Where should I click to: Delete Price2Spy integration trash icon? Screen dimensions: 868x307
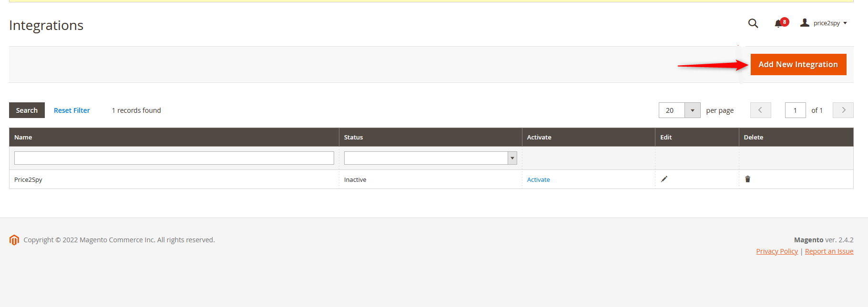(x=747, y=179)
